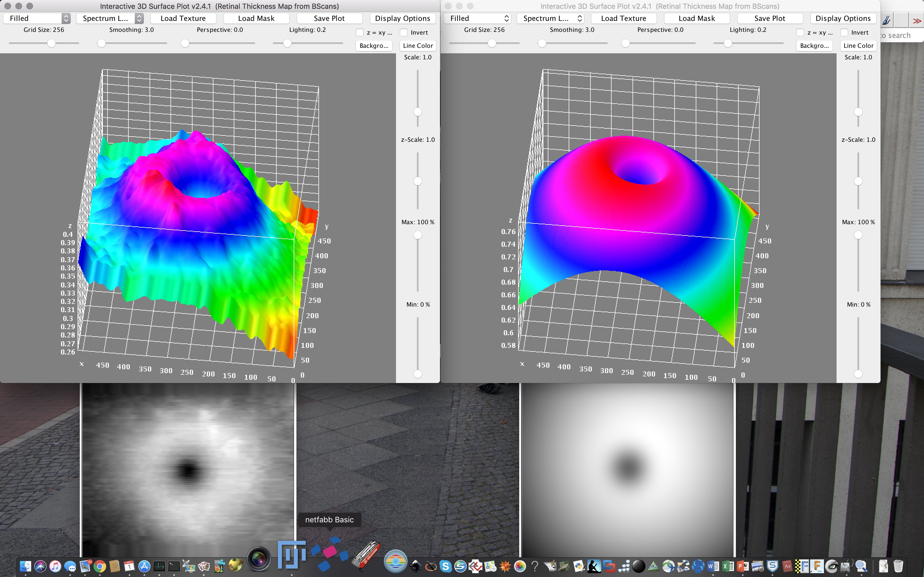Expand the Spectrum LUT dropdown in left window

click(110, 18)
